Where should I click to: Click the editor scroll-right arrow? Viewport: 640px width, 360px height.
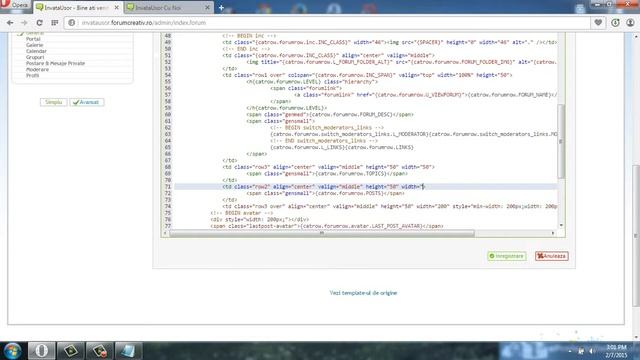pyautogui.click(x=553, y=233)
